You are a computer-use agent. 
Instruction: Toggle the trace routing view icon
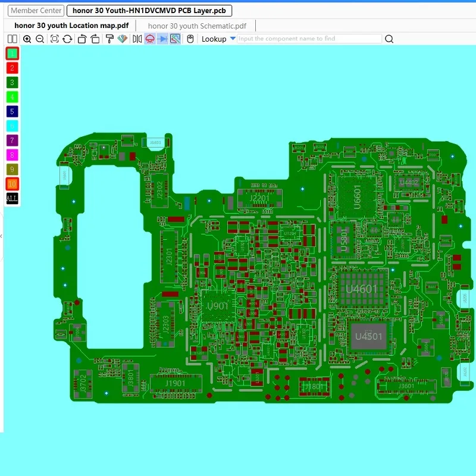click(175, 39)
